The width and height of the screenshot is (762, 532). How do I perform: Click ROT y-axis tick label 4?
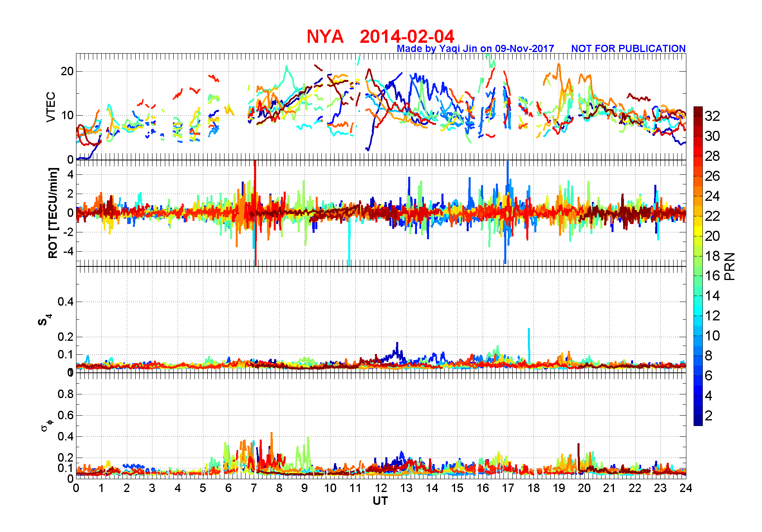pyautogui.click(x=70, y=174)
